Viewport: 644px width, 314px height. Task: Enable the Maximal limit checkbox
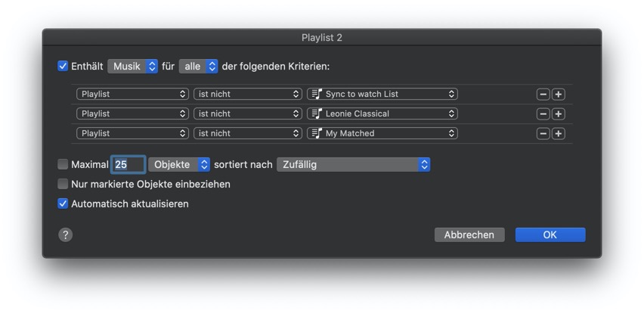point(63,164)
